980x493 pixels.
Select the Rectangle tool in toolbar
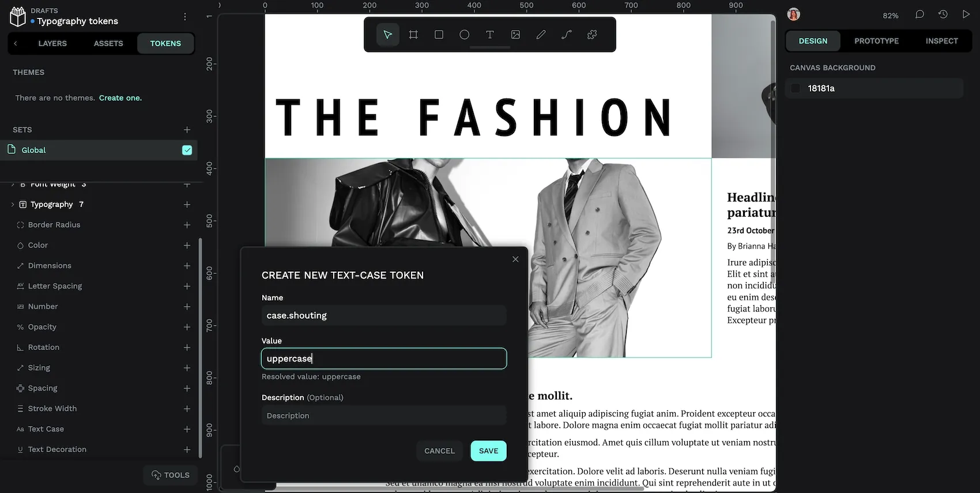pyautogui.click(x=439, y=35)
